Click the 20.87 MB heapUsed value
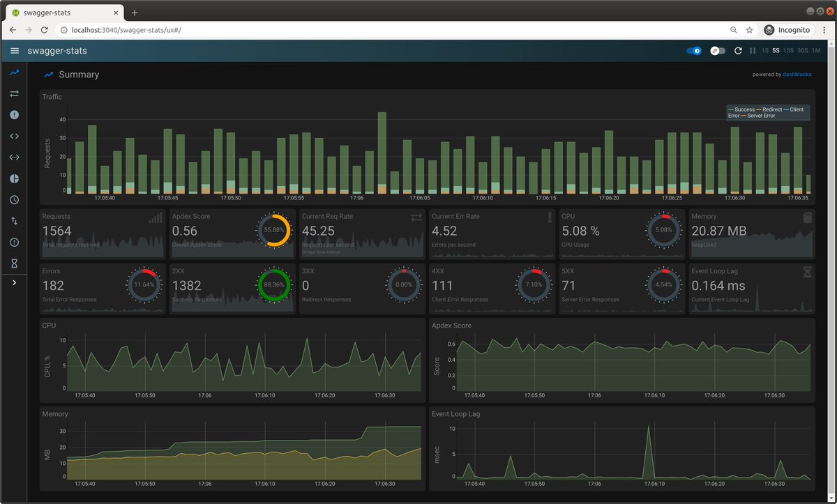 tap(718, 231)
